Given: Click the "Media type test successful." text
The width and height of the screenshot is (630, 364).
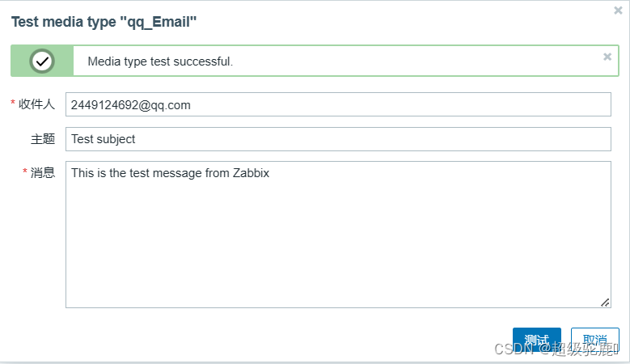Looking at the screenshot, I should pyautogui.click(x=160, y=61).
